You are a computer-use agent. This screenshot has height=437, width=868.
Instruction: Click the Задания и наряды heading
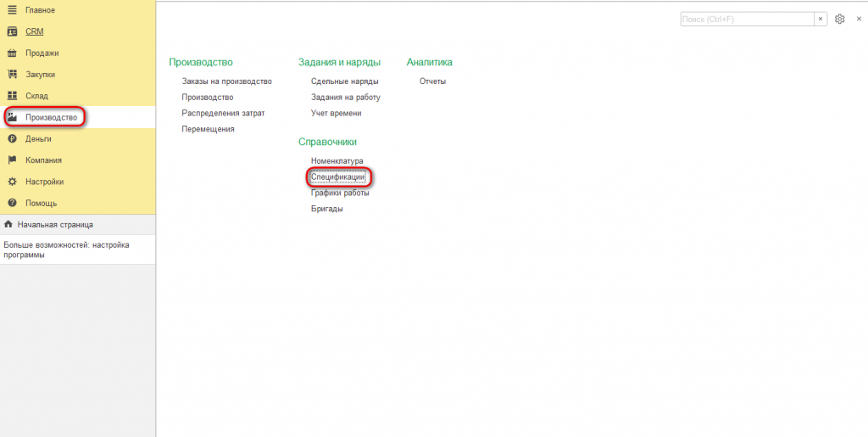339,63
